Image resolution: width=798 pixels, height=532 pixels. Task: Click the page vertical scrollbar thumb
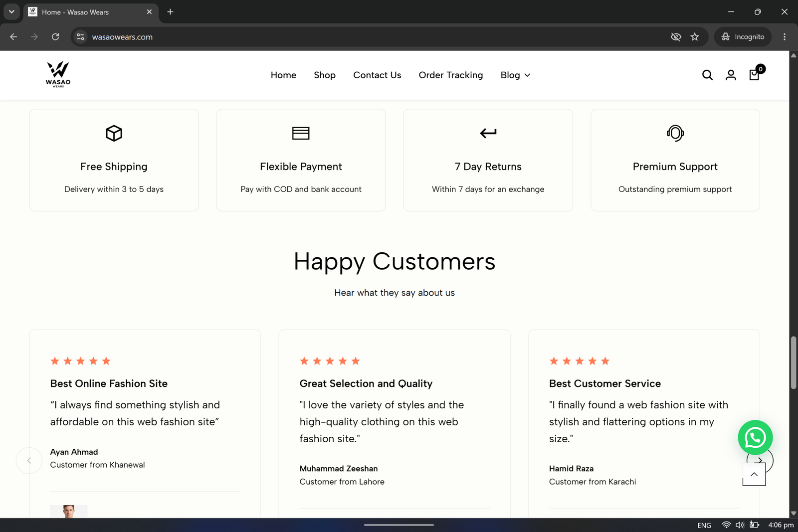794,363
